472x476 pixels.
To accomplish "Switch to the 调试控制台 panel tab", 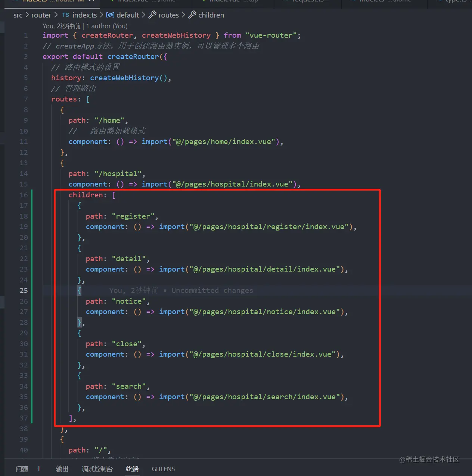I will click(97, 469).
